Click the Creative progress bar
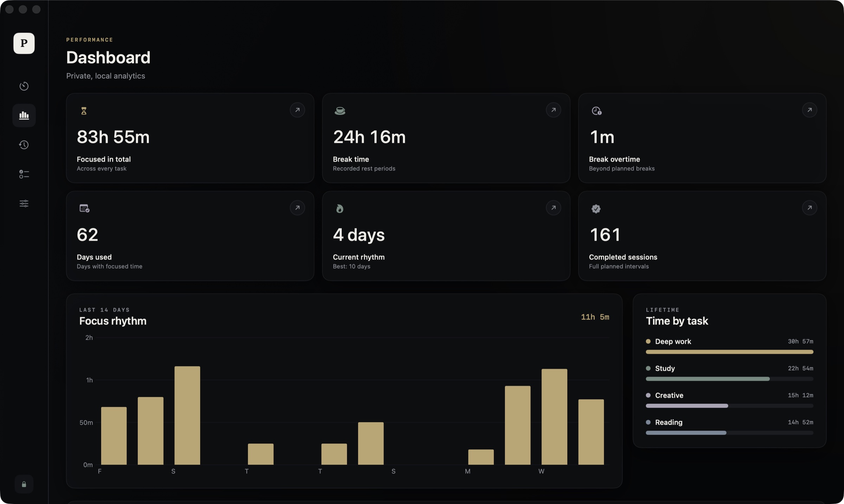The width and height of the screenshot is (844, 504). pos(729,406)
